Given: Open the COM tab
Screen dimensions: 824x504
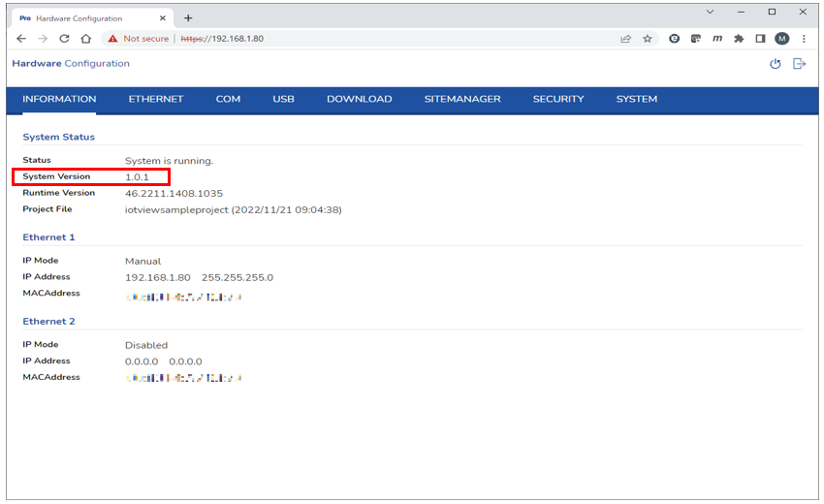Looking at the screenshot, I should pyautogui.click(x=228, y=99).
